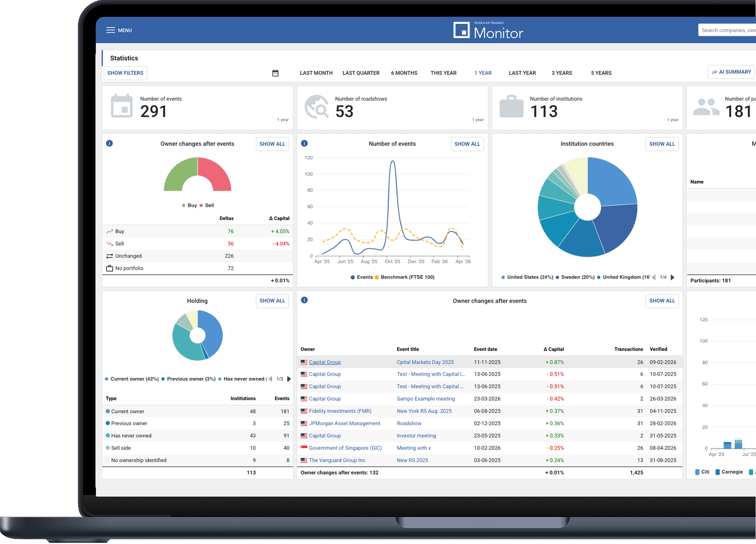Click US flag beside JPMorgan Asset Management
The height and width of the screenshot is (544, 756).
tap(304, 423)
